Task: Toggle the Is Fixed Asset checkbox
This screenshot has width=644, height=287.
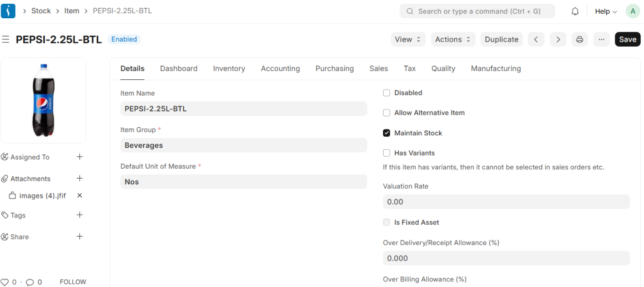Action: tap(386, 222)
